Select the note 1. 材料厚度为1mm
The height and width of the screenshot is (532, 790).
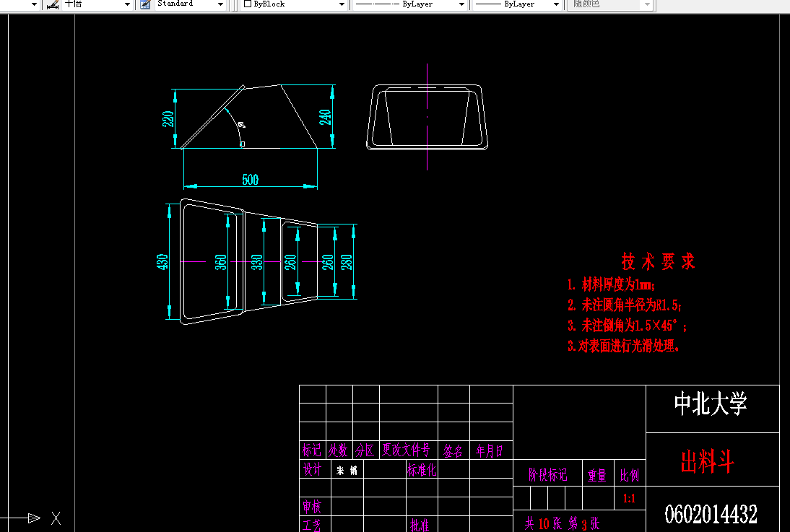(611, 284)
